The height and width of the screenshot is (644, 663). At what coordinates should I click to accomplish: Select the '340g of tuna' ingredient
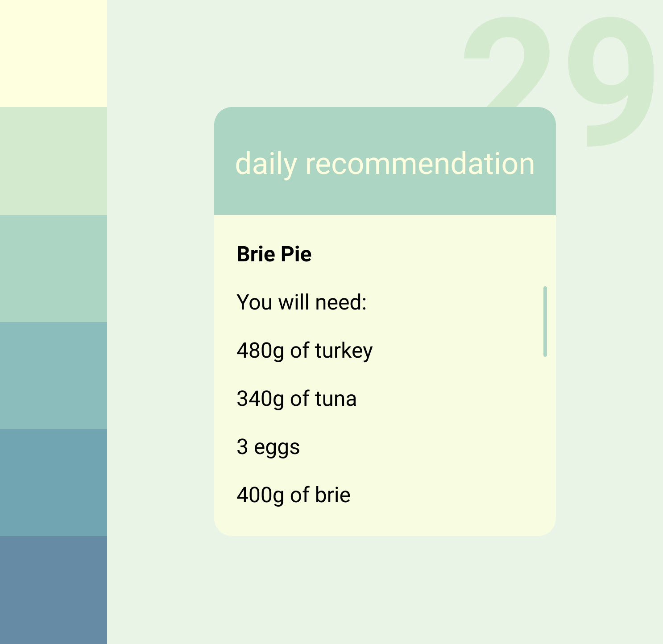pos(297,399)
